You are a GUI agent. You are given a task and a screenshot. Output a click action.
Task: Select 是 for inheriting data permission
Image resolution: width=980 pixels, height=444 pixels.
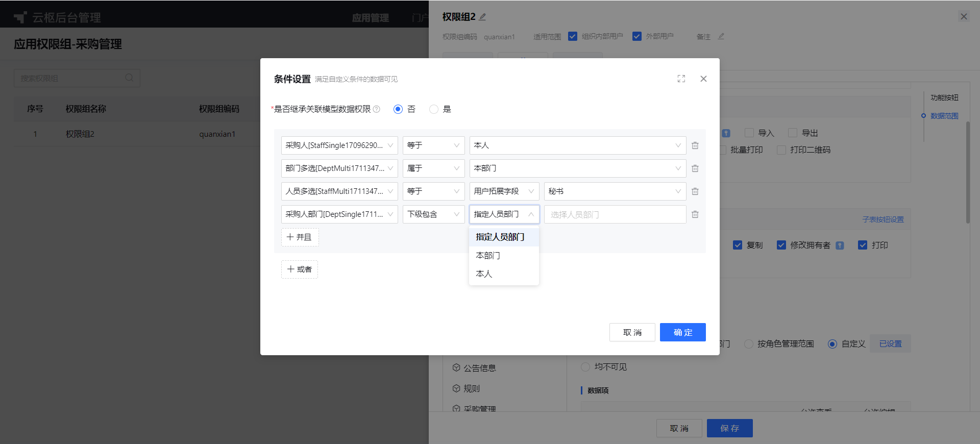tap(434, 109)
